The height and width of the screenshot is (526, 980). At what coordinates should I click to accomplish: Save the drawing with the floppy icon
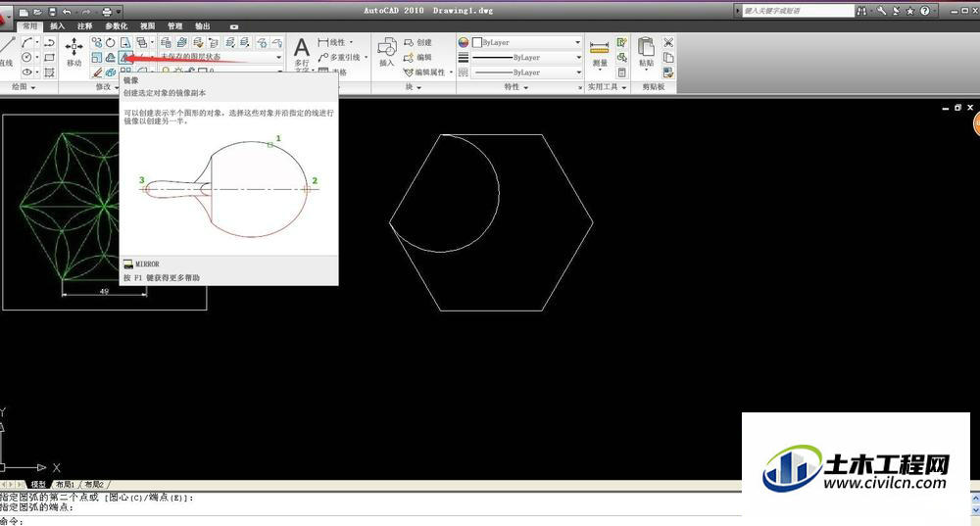tap(52, 11)
